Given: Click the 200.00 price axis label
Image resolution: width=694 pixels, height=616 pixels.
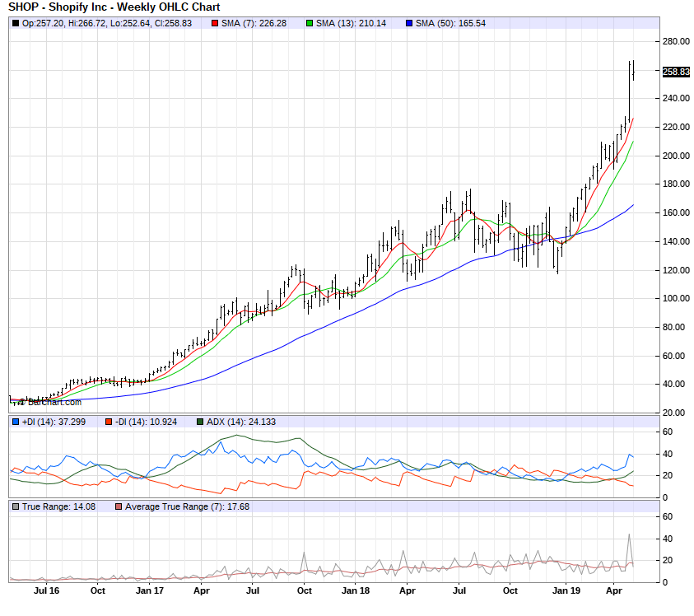Looking at the screenshot, I should tap(676, 156).
